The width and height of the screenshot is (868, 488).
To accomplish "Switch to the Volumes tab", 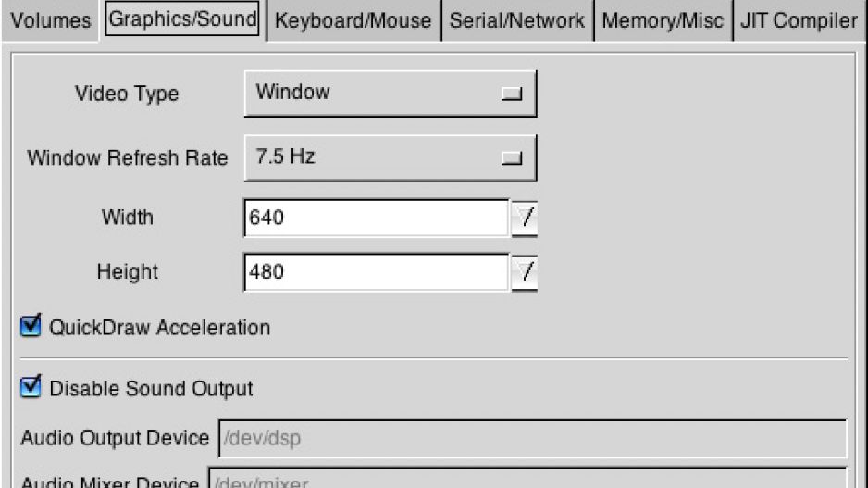I will tap(50, 21).
